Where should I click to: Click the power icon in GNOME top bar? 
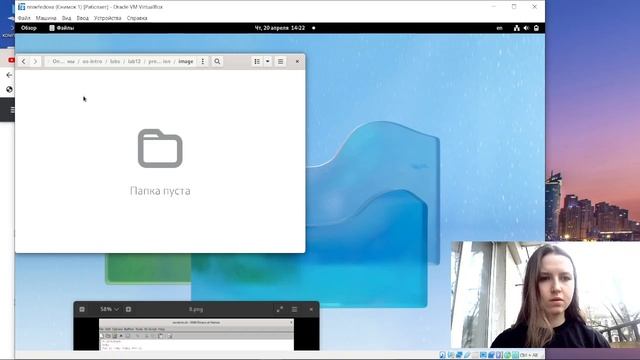coord(536,28)
